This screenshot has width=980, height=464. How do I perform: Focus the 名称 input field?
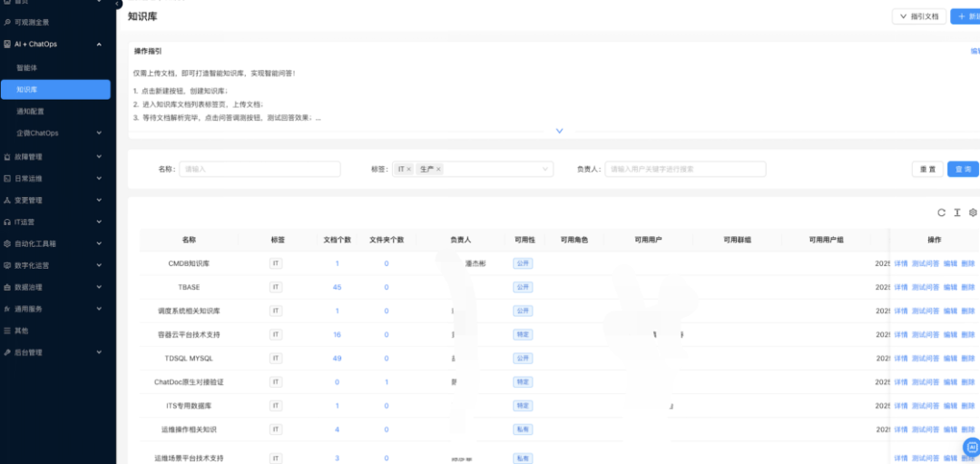[x=260, y=170]
